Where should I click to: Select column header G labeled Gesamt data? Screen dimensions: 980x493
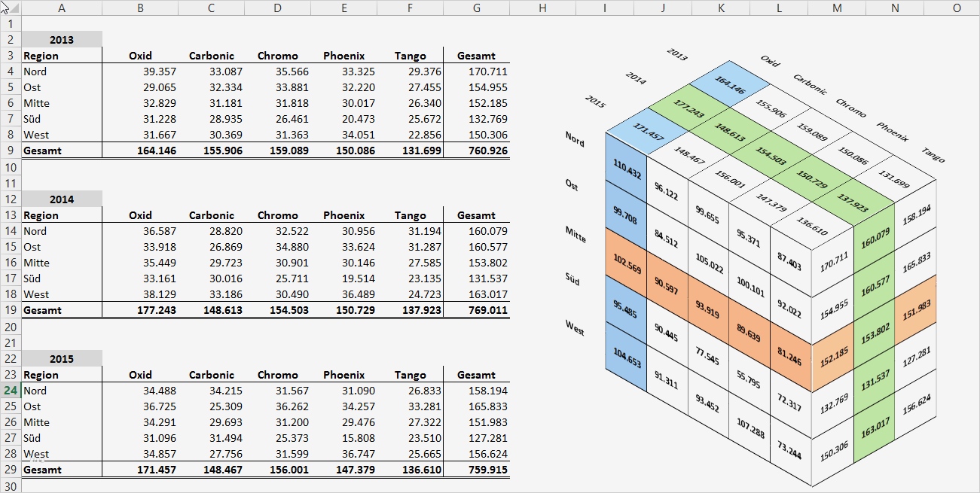tap(476, 8)
